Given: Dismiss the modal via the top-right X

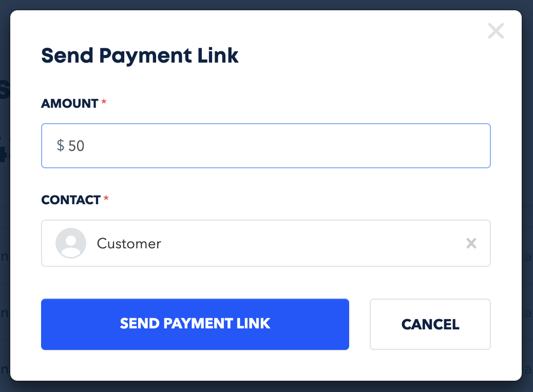Looking at the screenshot, I should [x=496, y=31].
